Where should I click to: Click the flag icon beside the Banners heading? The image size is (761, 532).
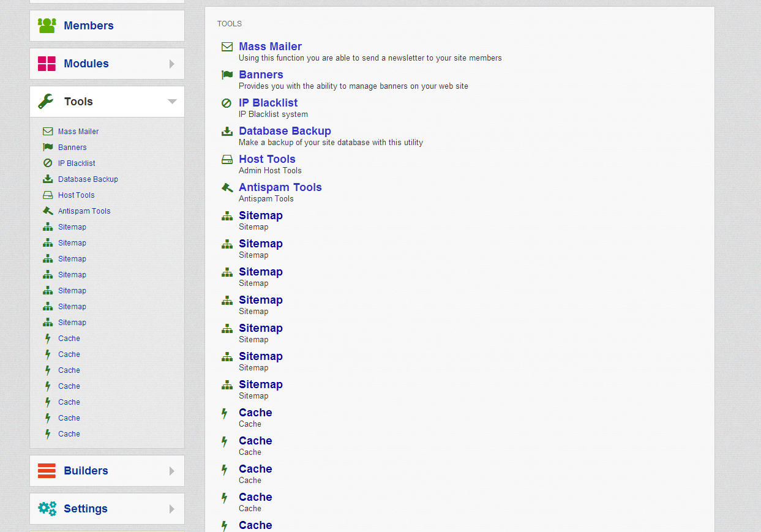[x=227, y=75]
